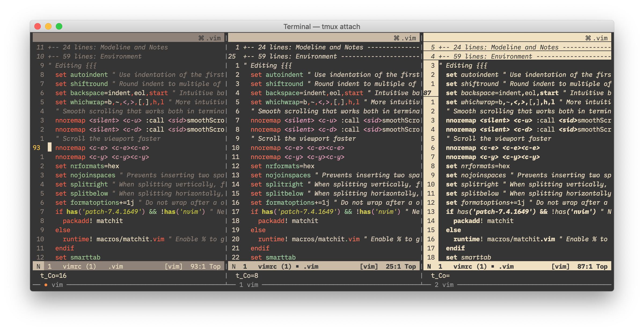The width and height of the screenshot is (644, 331).
Task: Click the green zoom button of Terminal window
Action: [x=59, y=26]
